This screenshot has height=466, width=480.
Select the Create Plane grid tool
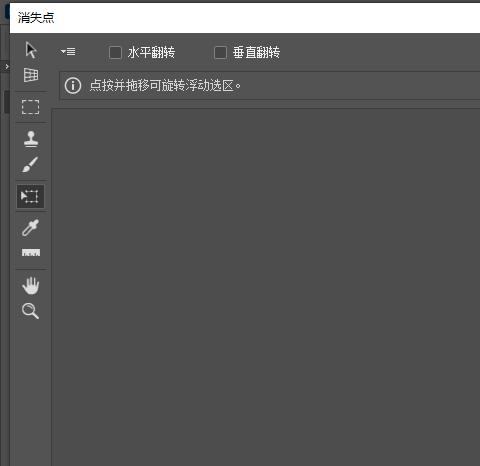click(x=31, y=75)
